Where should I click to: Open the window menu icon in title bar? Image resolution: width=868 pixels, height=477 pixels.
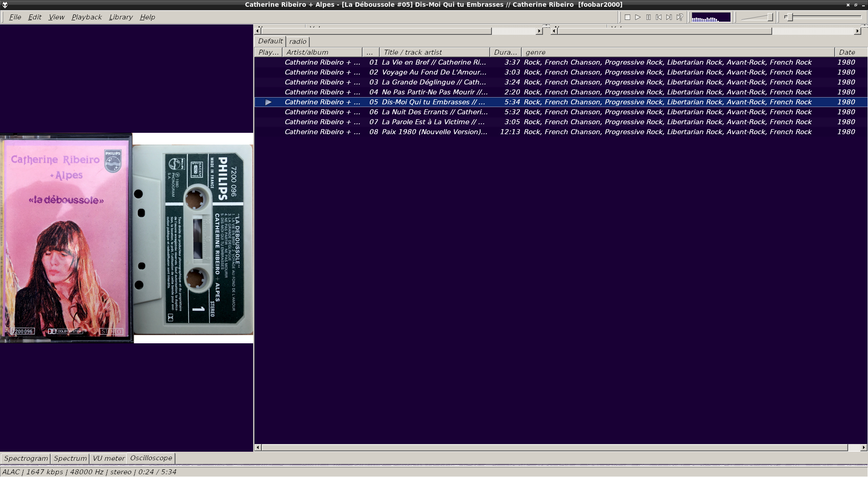[5, 5]
